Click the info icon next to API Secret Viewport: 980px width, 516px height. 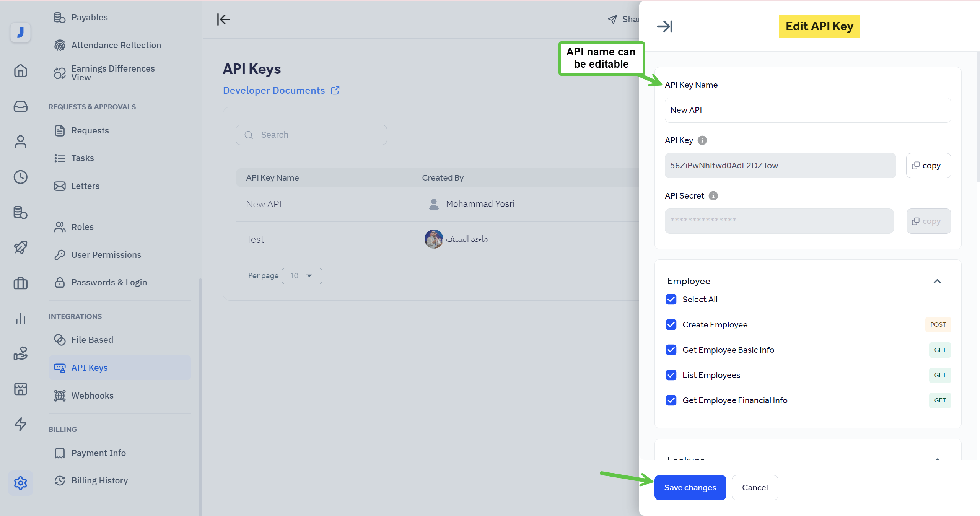[x=713, y=195]
